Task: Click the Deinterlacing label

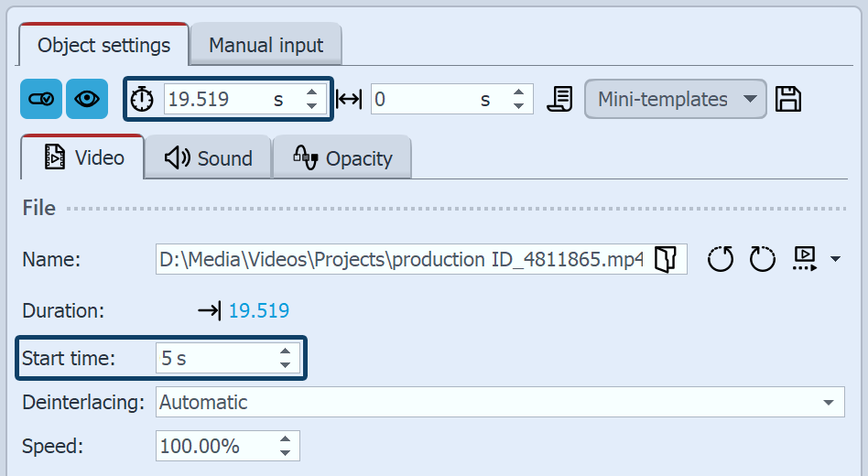Action: (x=83, y=403)
